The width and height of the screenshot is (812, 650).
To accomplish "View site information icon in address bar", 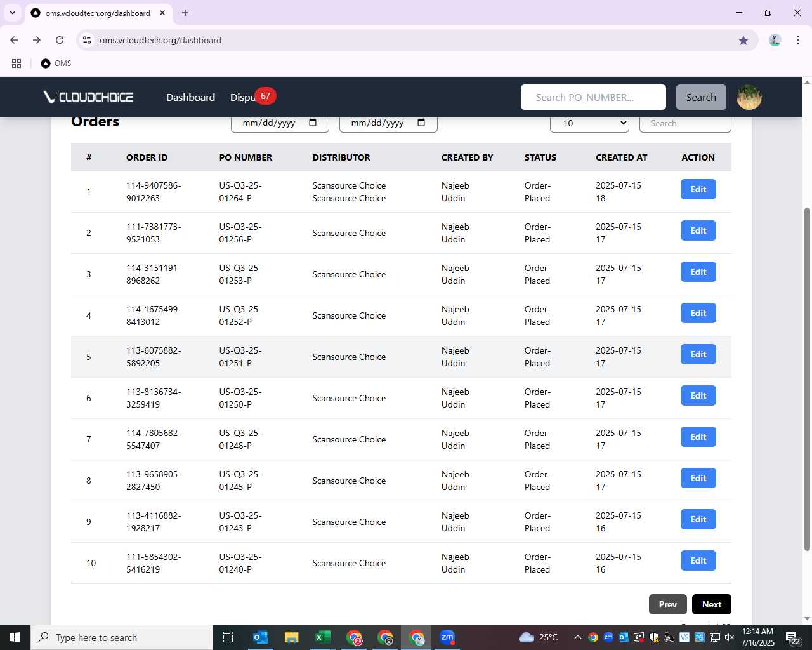I will click(87, 40).
